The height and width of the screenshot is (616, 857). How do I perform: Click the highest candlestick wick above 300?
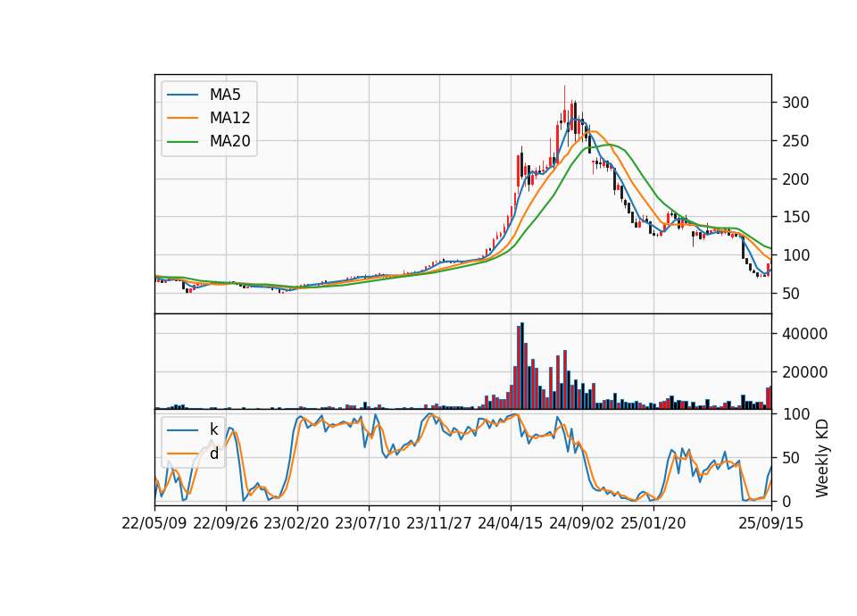click(x=564, y=98)
